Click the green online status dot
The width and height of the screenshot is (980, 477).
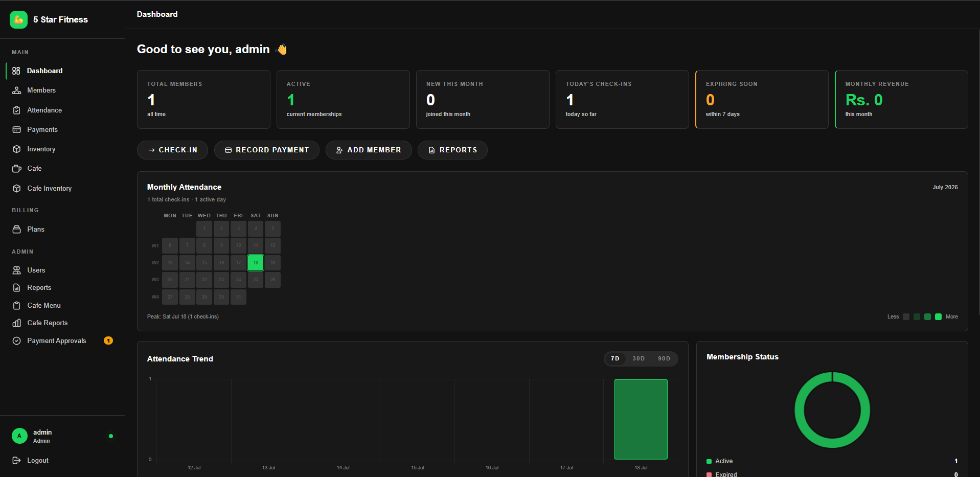pos(111,436)
